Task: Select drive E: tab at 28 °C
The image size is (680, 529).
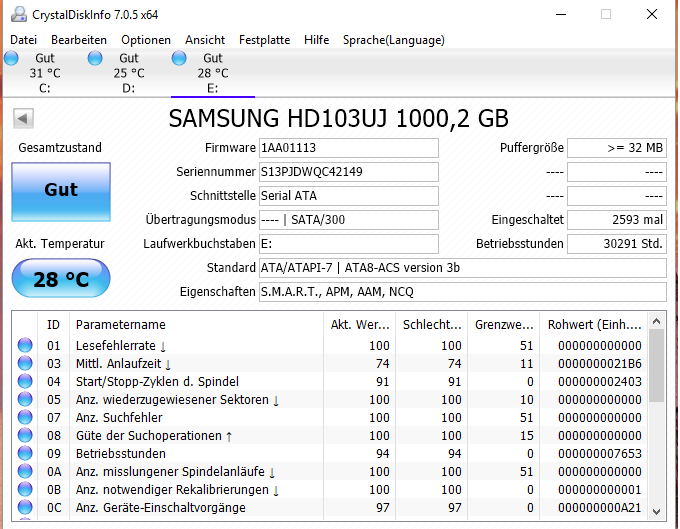Action: (212, 73)
